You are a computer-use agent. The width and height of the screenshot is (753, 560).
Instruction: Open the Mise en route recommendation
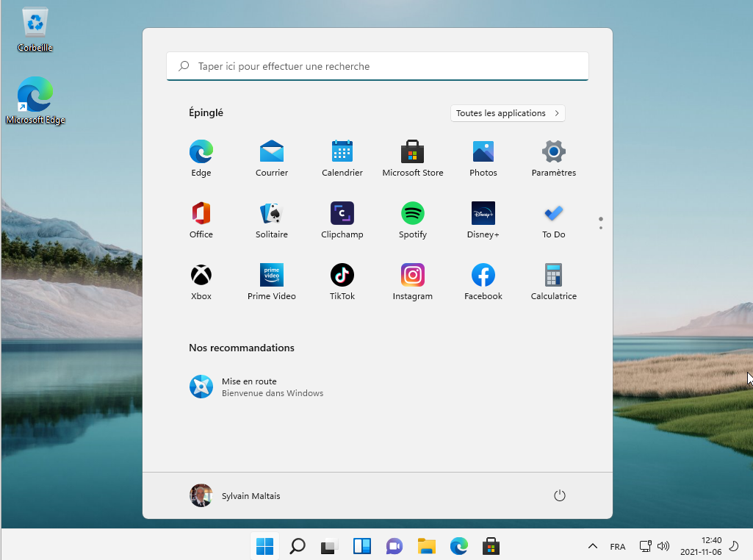(257, 387)
